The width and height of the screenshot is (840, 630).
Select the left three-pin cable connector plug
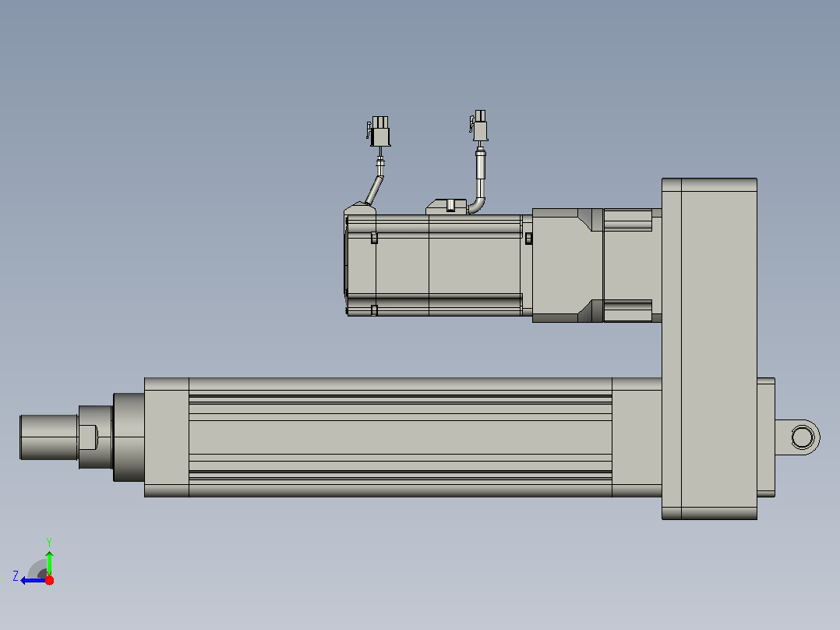pos(379,131)
